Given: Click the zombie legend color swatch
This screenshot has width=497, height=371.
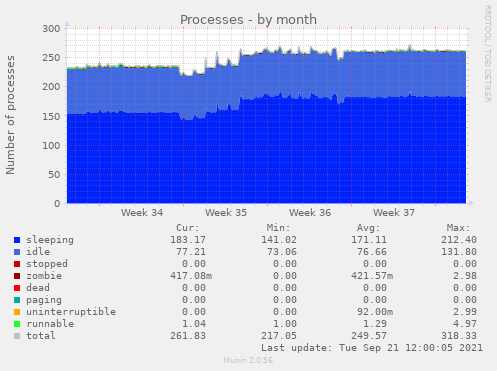Looking at the screenshot, I should (x=17, y=276).
